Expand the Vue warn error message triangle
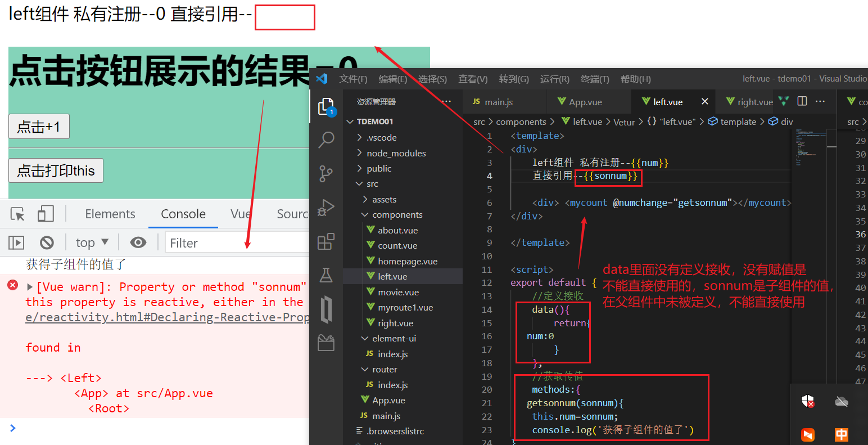Screen dimensions: 868x445 tap(30, 287)
